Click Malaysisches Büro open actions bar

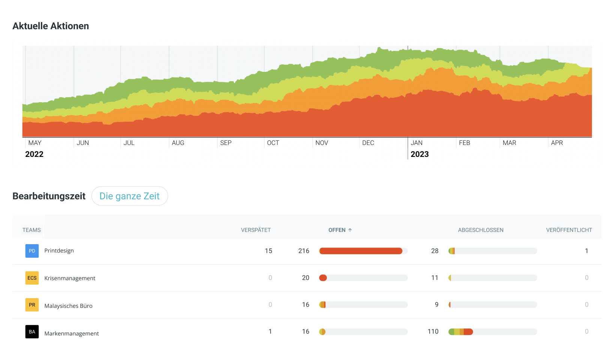click(363, 305)
